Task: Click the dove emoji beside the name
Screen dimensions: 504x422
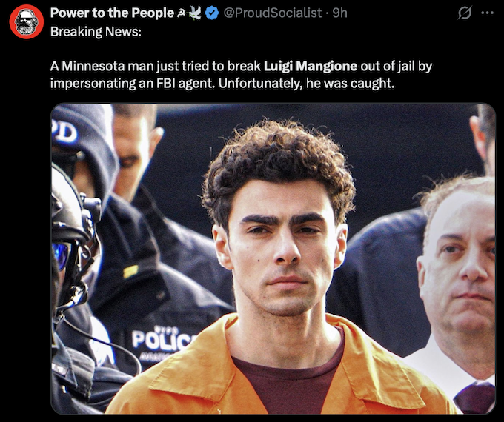Action: (194, 13)
